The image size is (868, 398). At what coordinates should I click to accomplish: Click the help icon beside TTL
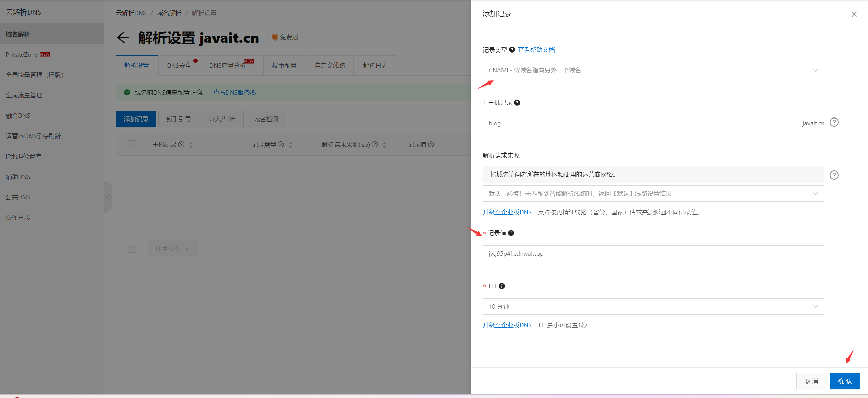501,286
